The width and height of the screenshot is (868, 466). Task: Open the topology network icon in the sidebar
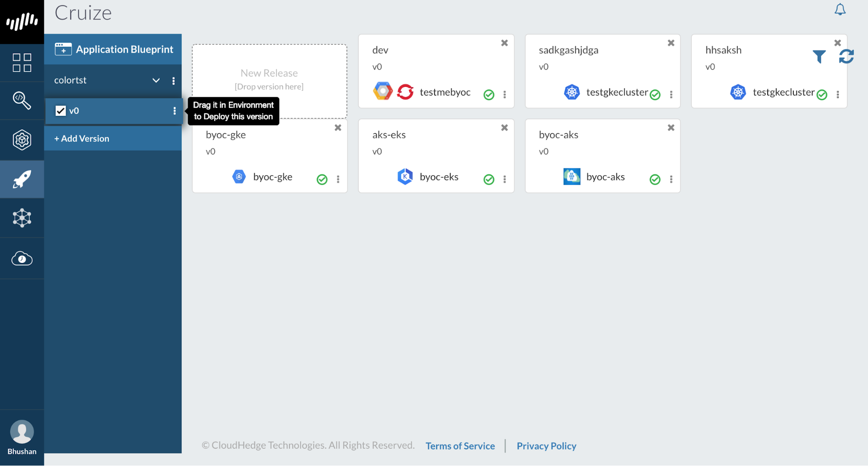pyautogui.click(x=22, y=218)
